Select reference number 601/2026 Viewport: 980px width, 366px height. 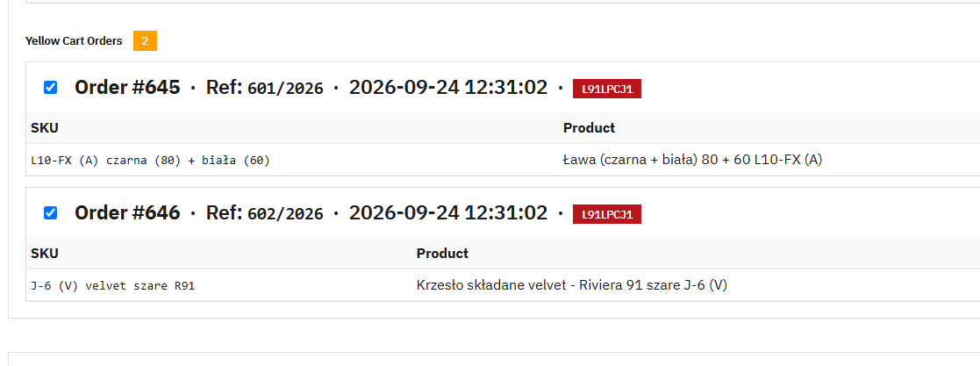coord(286,89)
